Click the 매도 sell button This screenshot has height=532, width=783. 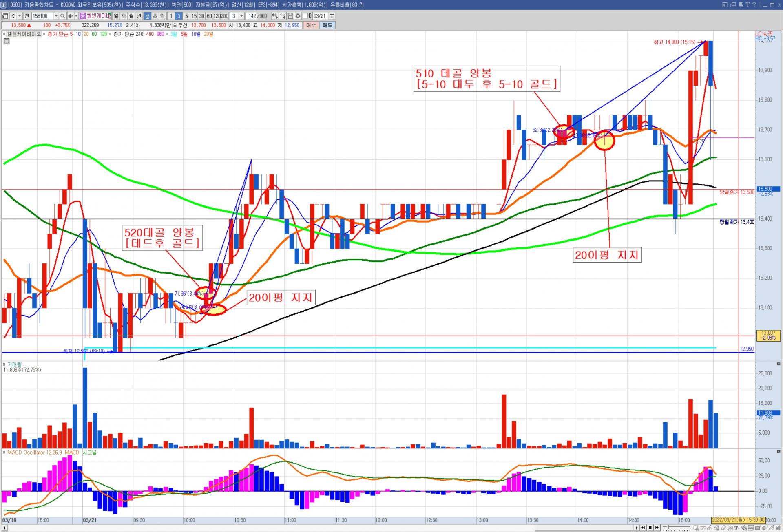click(327, 25)
